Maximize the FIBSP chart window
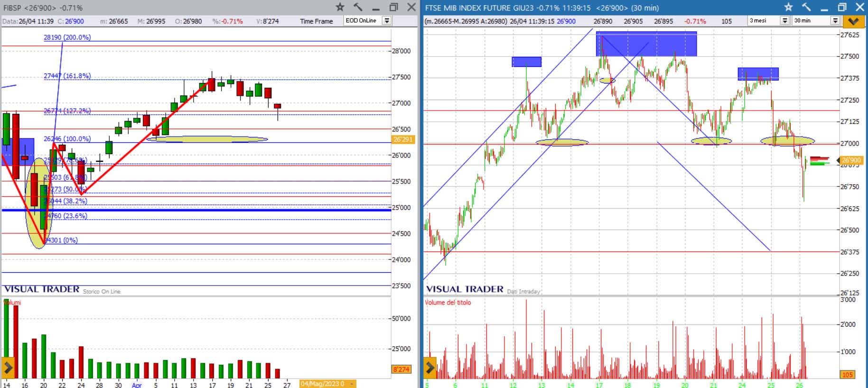This screenshot has width=868, height=388. tap(393, 7)
